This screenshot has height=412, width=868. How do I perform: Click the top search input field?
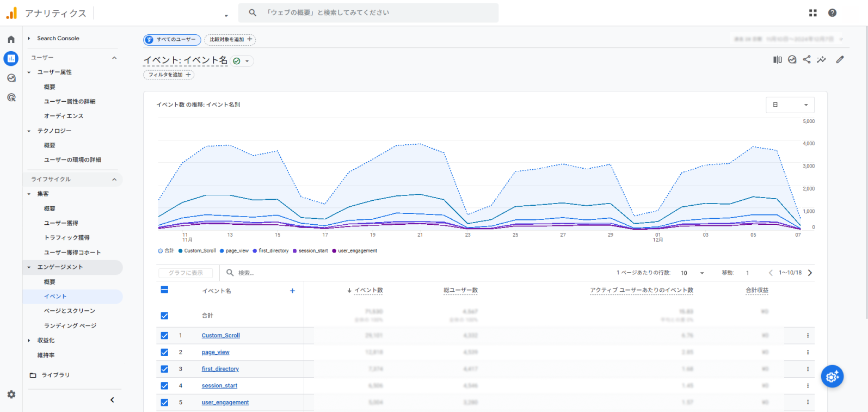(368, 13)
